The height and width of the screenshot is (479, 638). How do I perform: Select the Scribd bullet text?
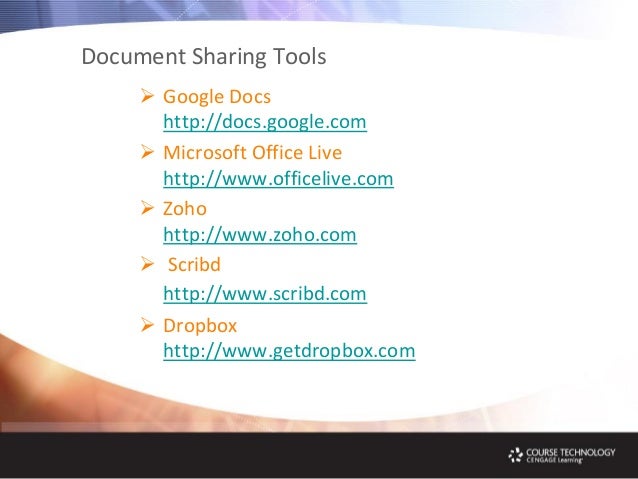194,265
